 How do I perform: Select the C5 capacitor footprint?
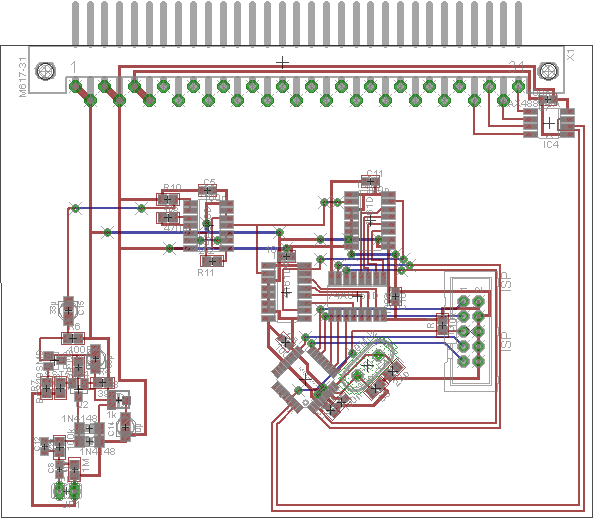pos(207,190)
